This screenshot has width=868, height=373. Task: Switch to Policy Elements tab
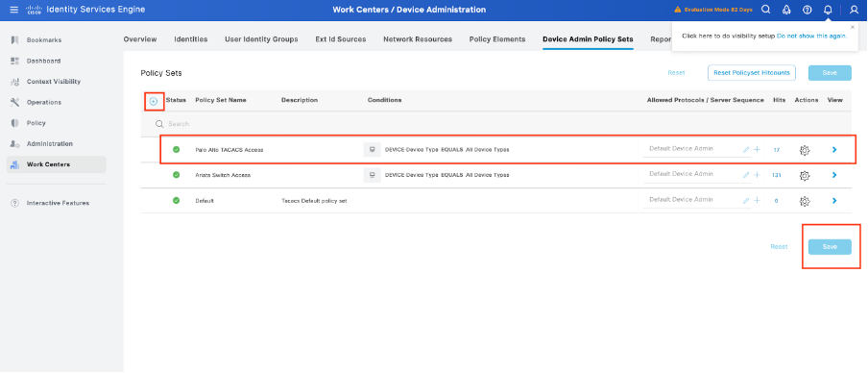pyautogui.click(x=497, y=39)
